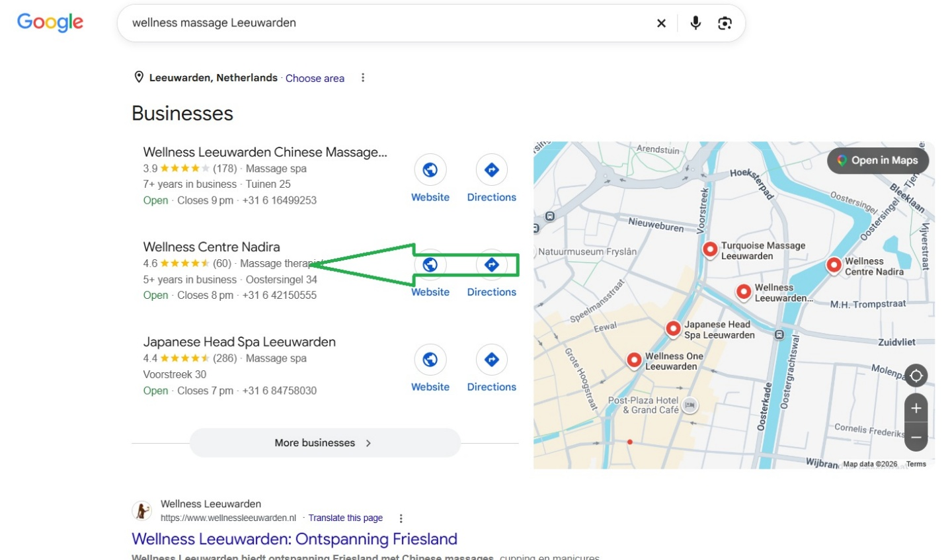Viewport: 946px width, 560px height.
Task: Click the (286) review count
Action: 225,358
